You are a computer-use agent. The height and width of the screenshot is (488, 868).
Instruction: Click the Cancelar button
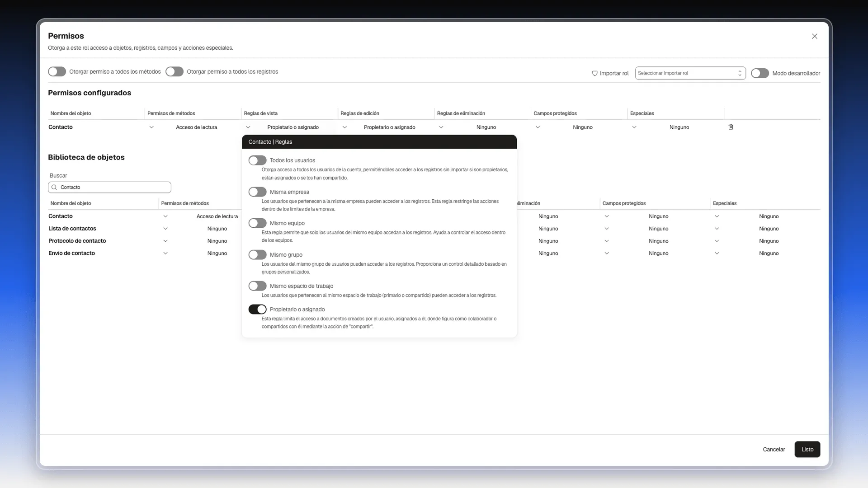click(x=774, y=450)
